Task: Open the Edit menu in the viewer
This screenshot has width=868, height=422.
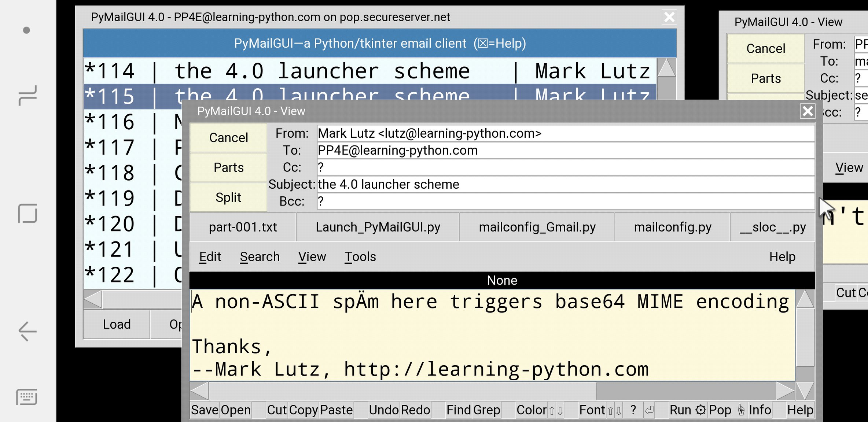Action: tap(210, 257)
